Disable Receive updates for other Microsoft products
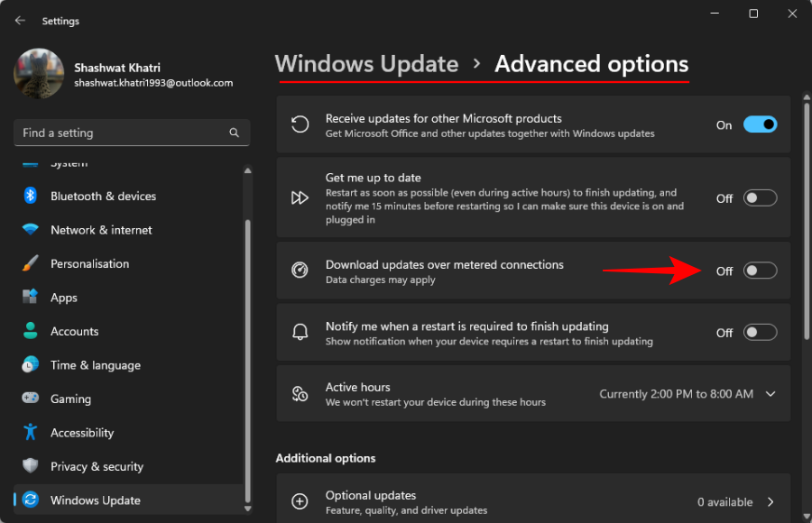Image resolution: width=812 pixels, height=523 pixels. click(x=760, y=125)
